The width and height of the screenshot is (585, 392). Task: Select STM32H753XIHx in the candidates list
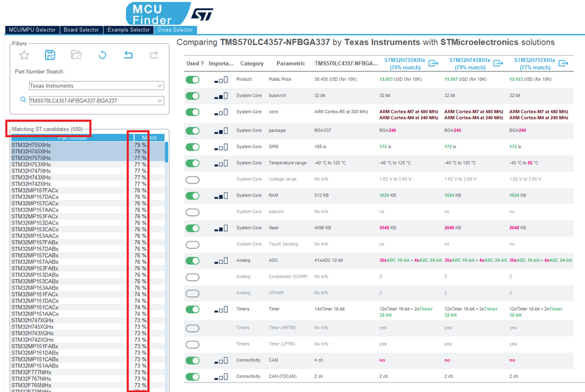(88, 164)
